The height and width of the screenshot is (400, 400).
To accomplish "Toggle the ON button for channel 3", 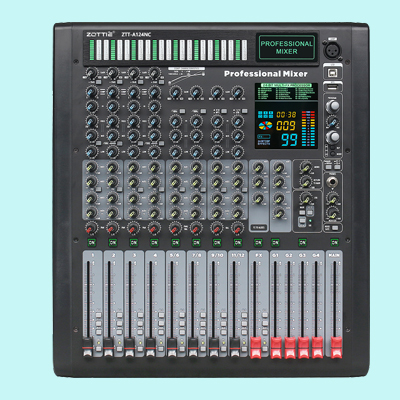I will (x=134, y=242).
